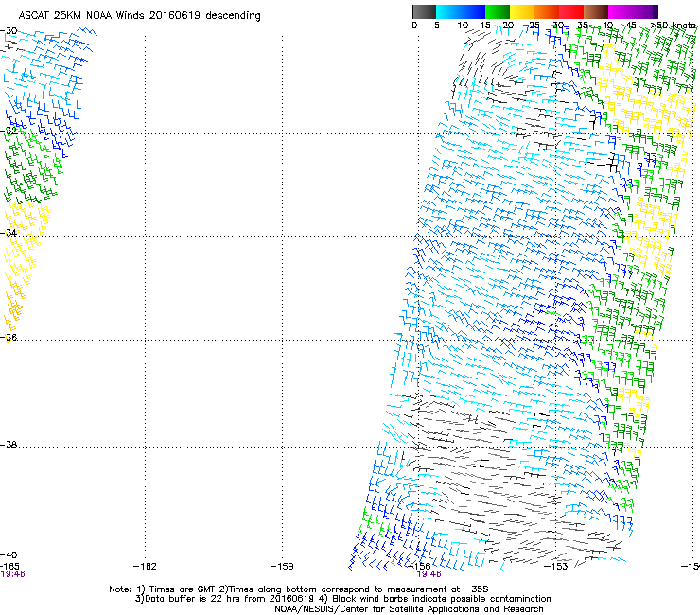Click the '-153' longitude label

(556, 566)
